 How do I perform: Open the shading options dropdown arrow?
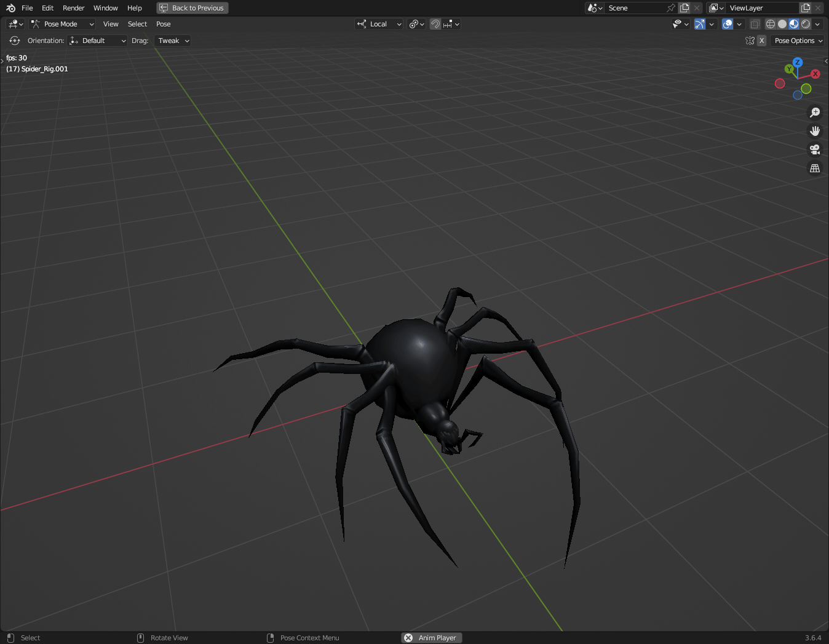coord(817,24)
